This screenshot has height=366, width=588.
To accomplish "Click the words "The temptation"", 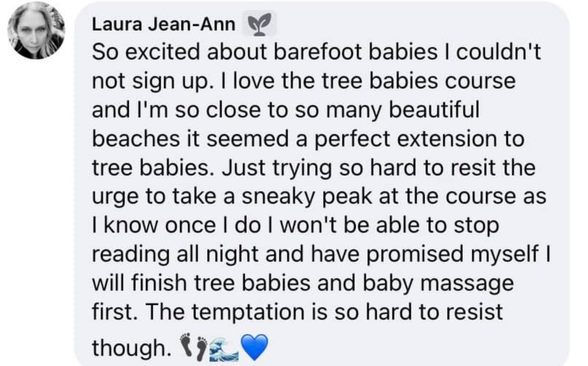I will click(x=225, y=312).
